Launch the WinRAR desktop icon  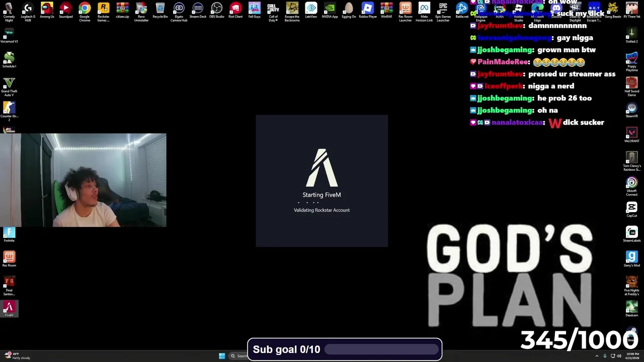(x=386, y=11)
